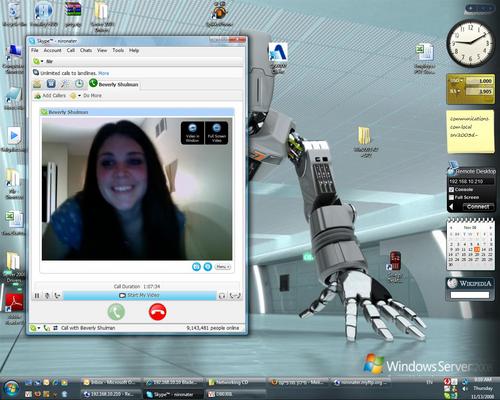Check the Full Screen checkbox in Remote Desktop gadget
Image resolution: width=500 pixels, height=400 pixels.
tap(451, 197)
